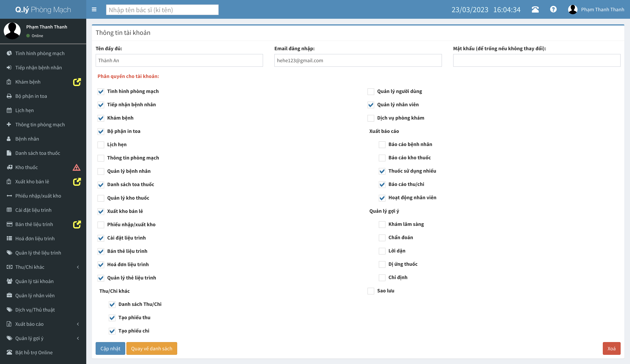Enable Quản lý kho thuốc checkbox
Screen dimensions: 630x364
pos(101,198)
